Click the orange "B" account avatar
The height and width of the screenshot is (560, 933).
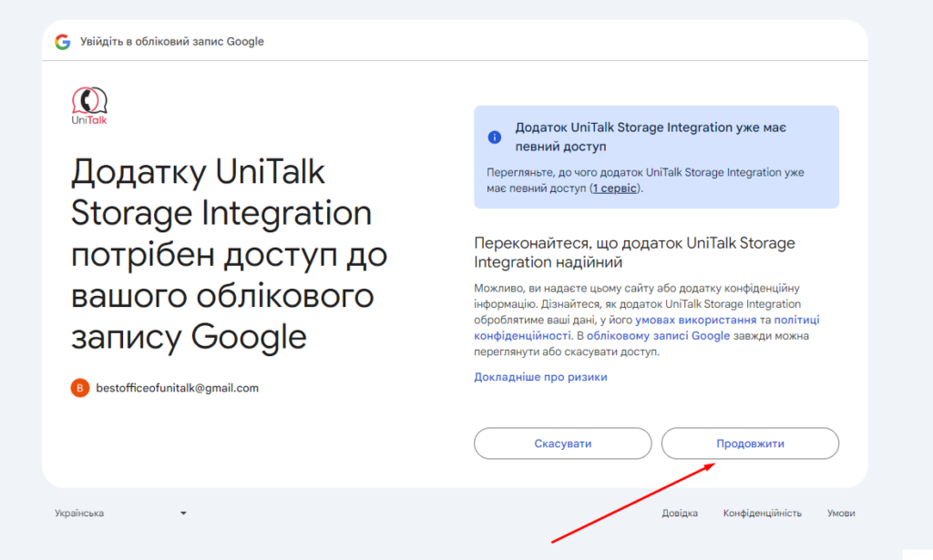click(x=80, y=388)
